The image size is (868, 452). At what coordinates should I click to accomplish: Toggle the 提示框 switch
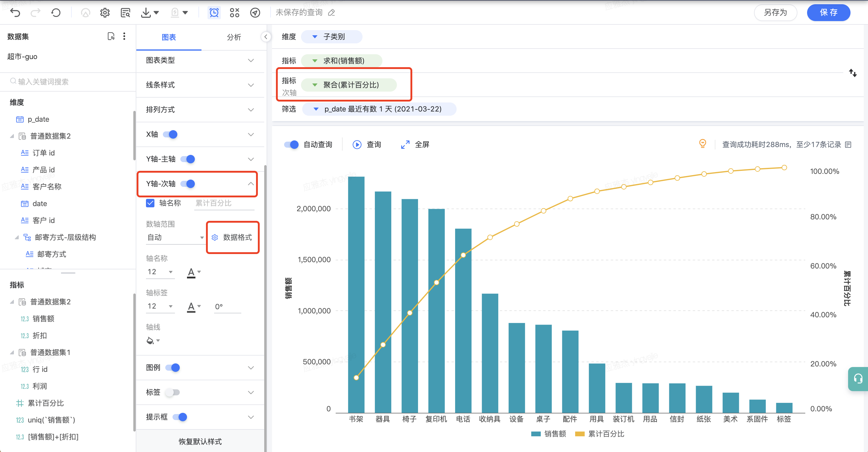[x=179, y=417]
